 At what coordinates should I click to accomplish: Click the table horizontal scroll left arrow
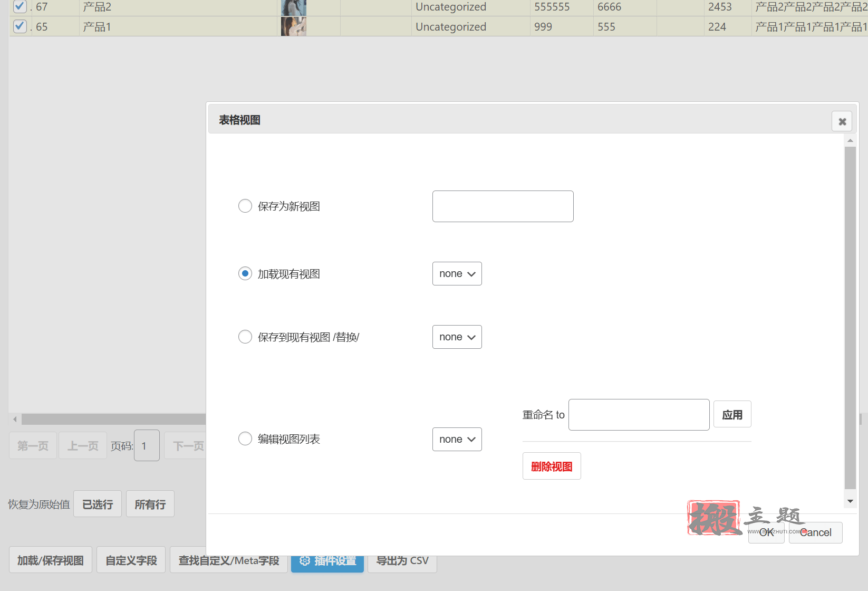[15, 419]
